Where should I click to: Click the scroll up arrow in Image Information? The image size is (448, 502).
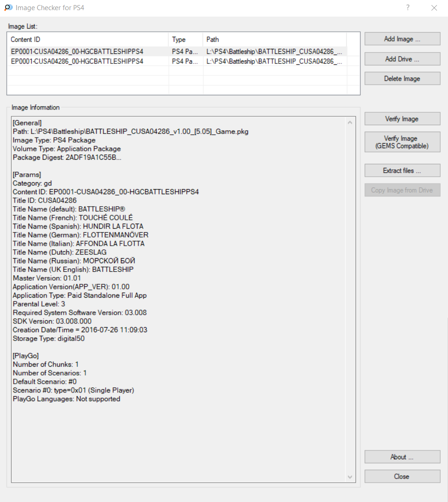pos(350,122)
